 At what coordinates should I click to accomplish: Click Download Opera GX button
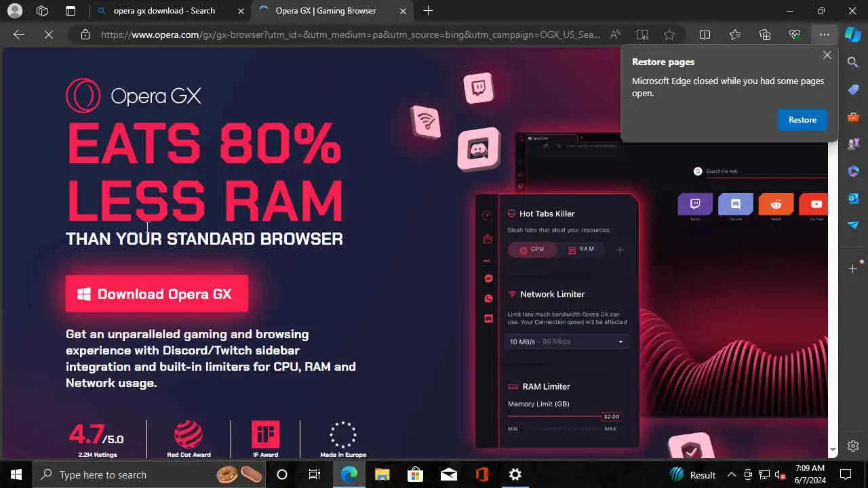click(x=157, y=294)
